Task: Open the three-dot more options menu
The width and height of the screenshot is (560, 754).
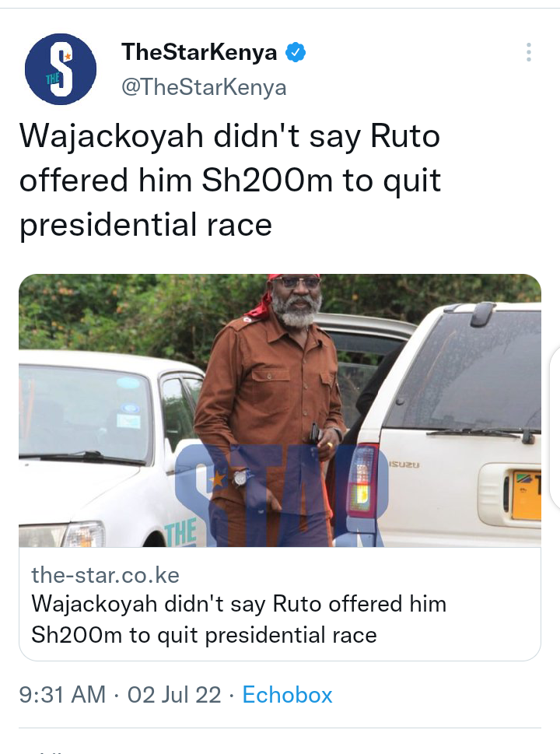Action: pyautogui.click(x=528, y=52)
